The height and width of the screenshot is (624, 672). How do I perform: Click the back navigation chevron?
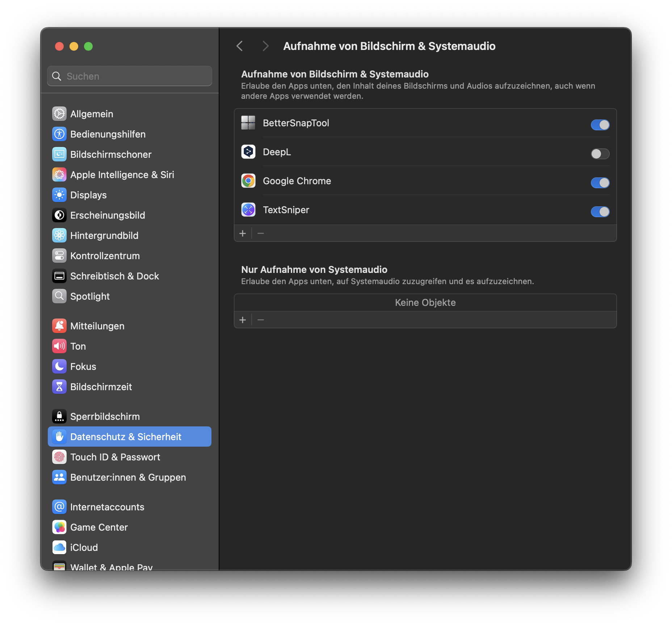click(x=239, y=46)
